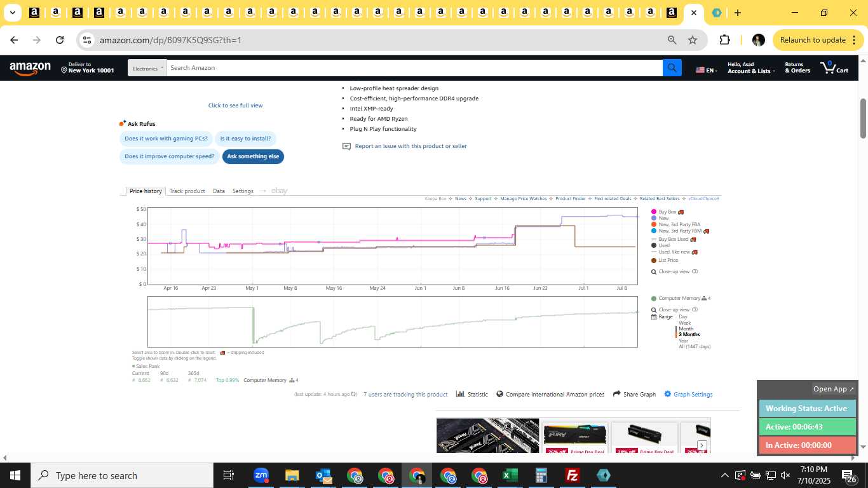Select the Week range option
Viewport: 868px width, 488px height.
[x=684, y=323]
